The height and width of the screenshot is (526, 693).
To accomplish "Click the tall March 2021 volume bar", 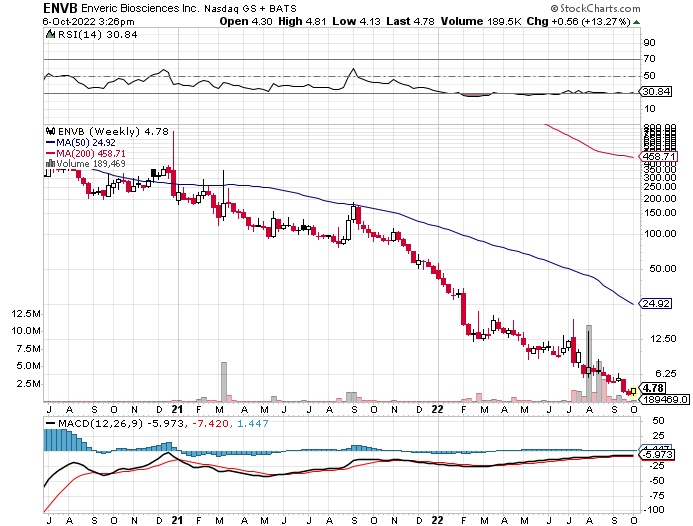I will pos(224,382).
